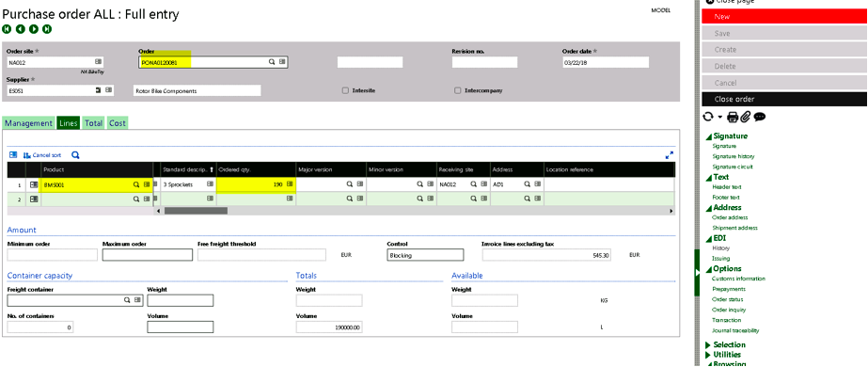Image resolution: width=868 pixels, height=367 pixels.
Task: Search for an order number with magnifier
Action: tap(272, 62)
